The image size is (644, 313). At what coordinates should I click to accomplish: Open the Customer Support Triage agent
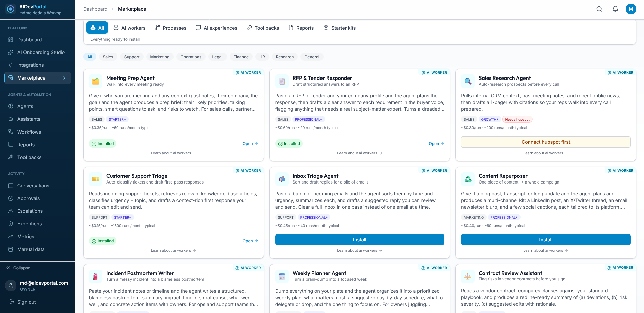(250, 241)
